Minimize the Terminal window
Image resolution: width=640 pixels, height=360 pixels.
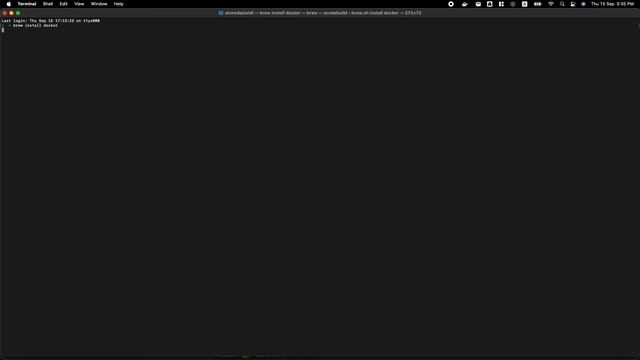(x=11, y=13)
